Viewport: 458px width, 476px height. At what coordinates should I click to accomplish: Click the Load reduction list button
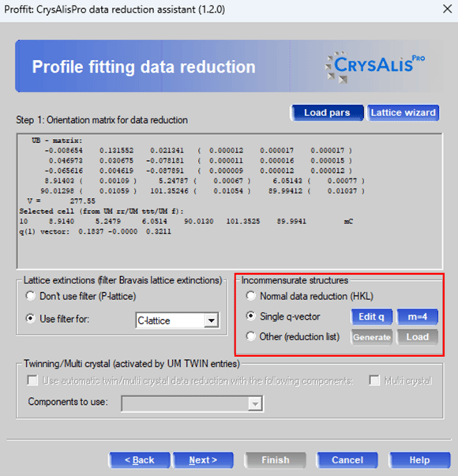tap(418, 337)
